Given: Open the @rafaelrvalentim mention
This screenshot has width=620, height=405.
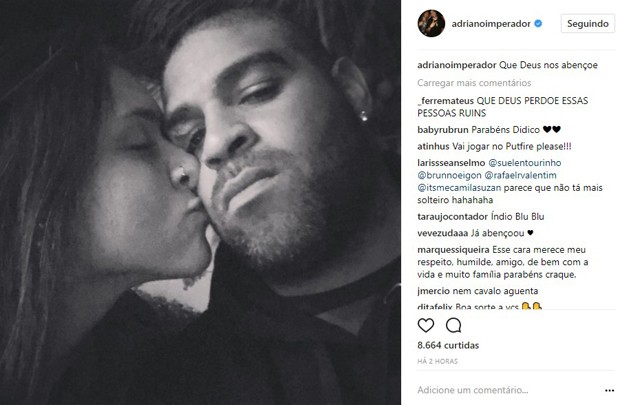Looking at the screenshot, I should 520,175.
